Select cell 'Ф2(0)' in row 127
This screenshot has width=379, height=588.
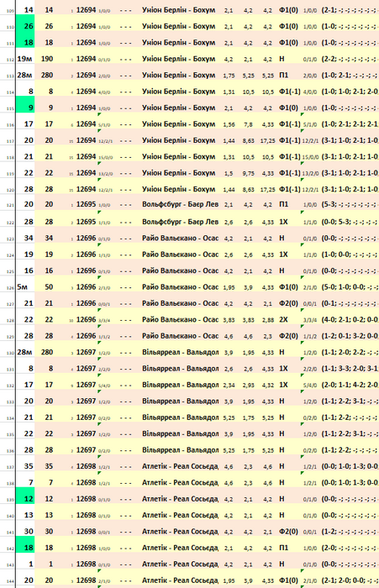click(x=288, y=303)
